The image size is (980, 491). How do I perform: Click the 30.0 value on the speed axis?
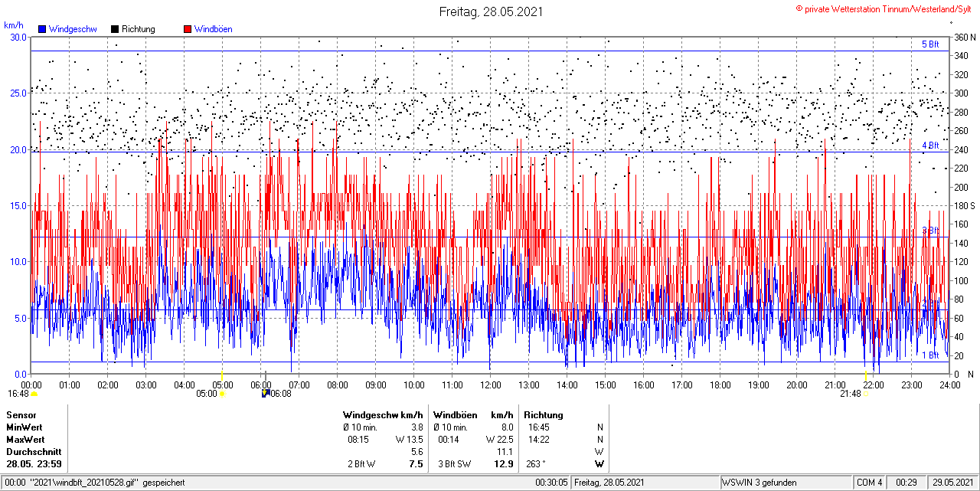point(18,37)
